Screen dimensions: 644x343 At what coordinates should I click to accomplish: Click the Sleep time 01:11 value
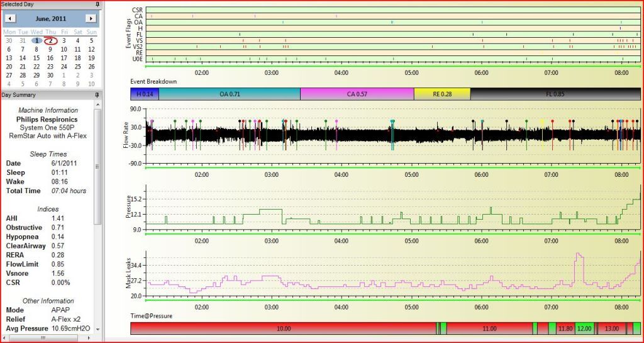(58, 172)
